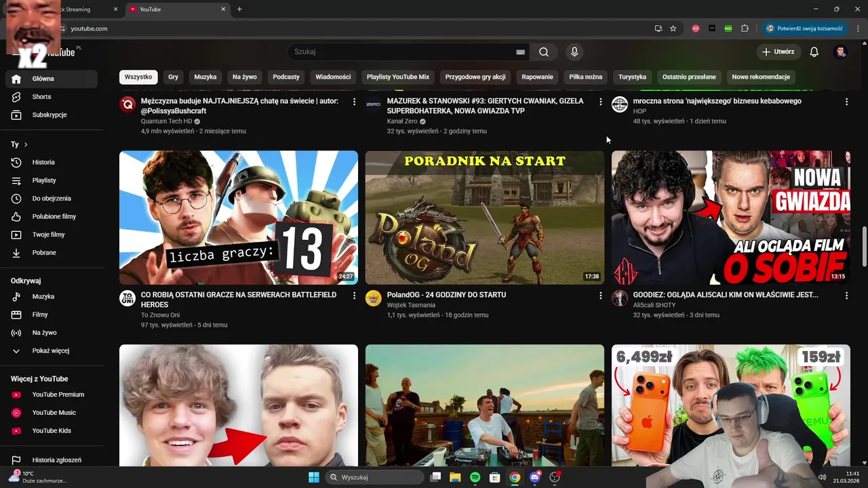This screenshot has height=488, width=868.
Task: Click the Windows Start button
Action: pos(314,477)
